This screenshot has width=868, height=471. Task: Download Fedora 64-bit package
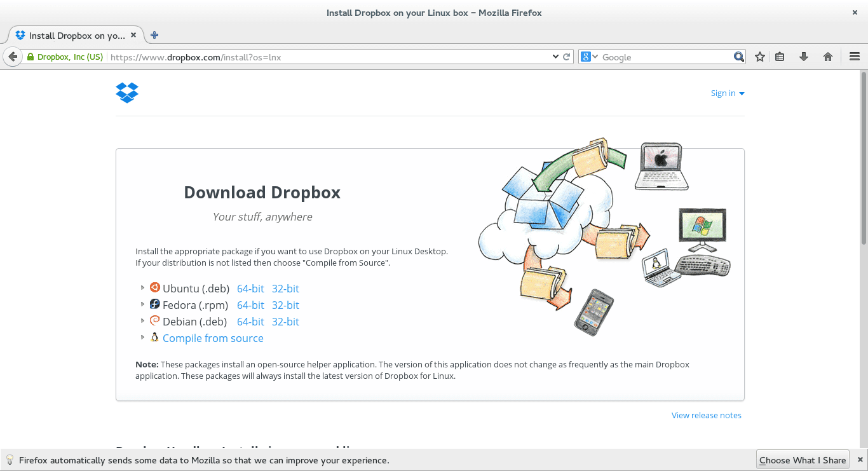click(x=250, y=305)
